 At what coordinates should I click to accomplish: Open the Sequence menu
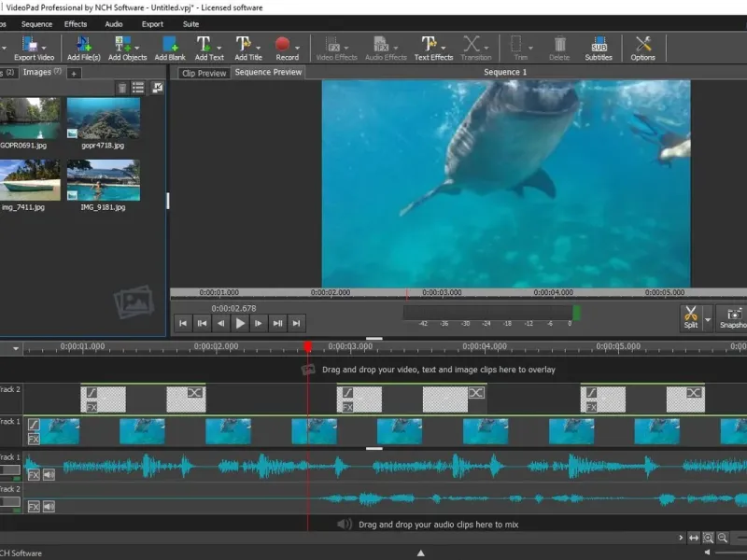(x=36, y=24)
